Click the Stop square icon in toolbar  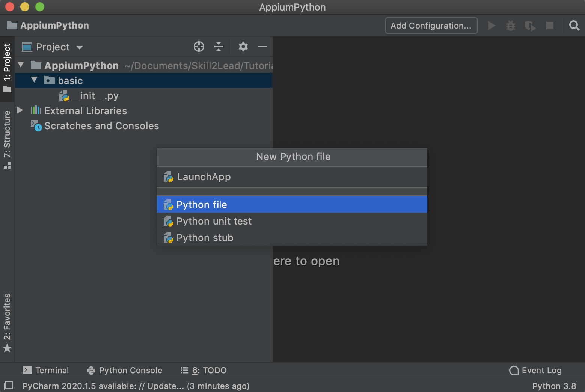coord(549,26)
